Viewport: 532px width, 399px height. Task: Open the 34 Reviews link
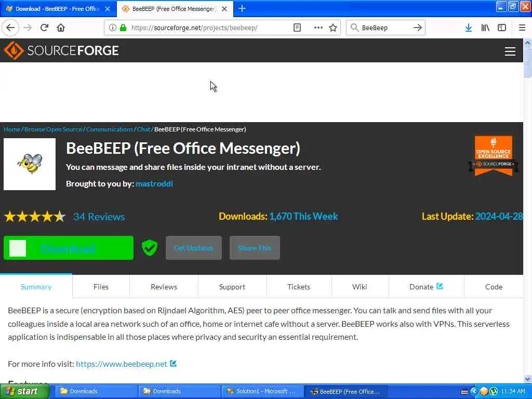pyautogui.click(x=99, y=217)
